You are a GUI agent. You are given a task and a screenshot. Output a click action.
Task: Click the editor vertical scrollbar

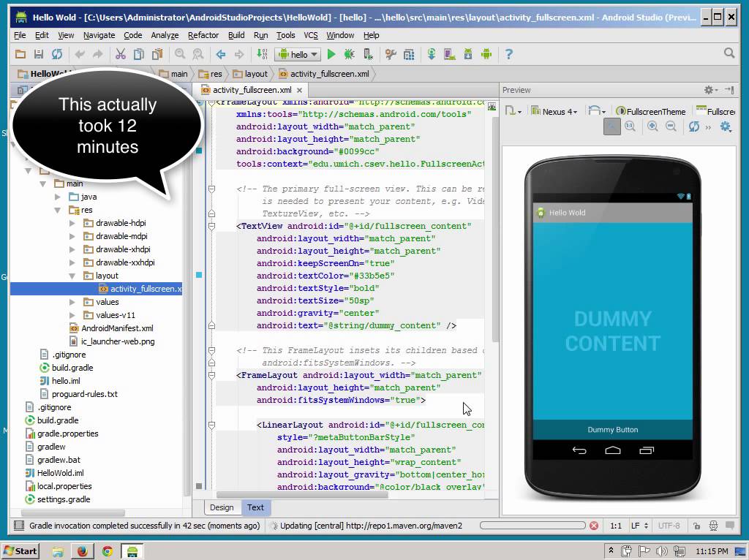point(495,229)
